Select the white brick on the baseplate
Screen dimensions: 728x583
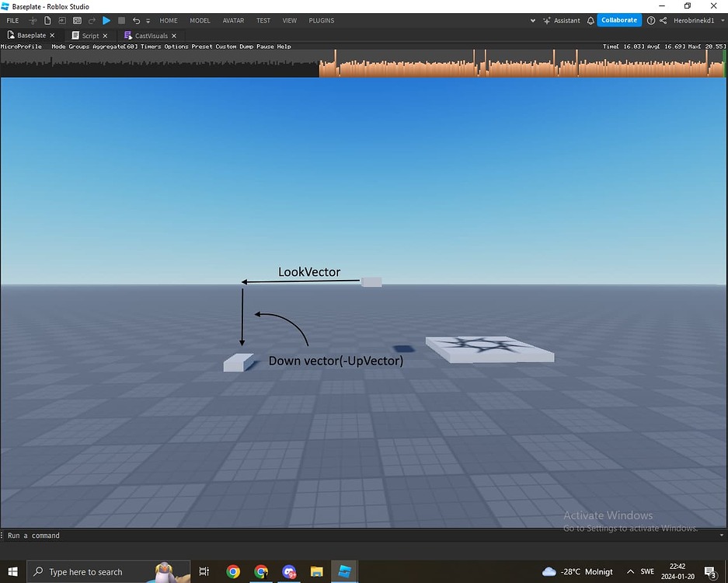coord(239,362)
